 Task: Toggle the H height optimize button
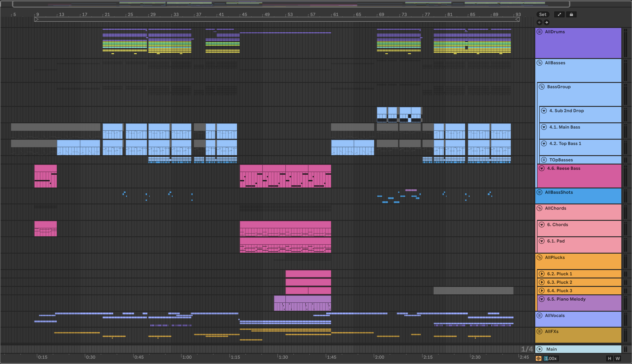point(610,358)
